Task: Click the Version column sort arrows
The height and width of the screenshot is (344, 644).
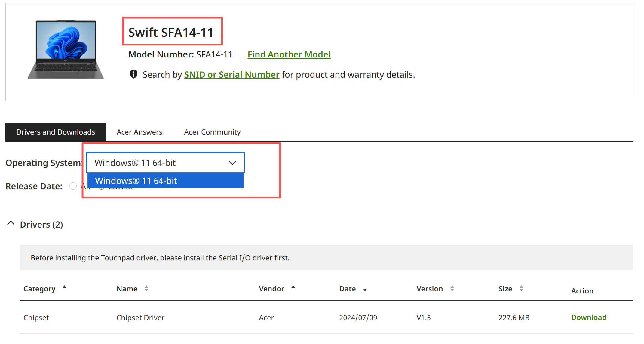Action: tap(452, 289)
